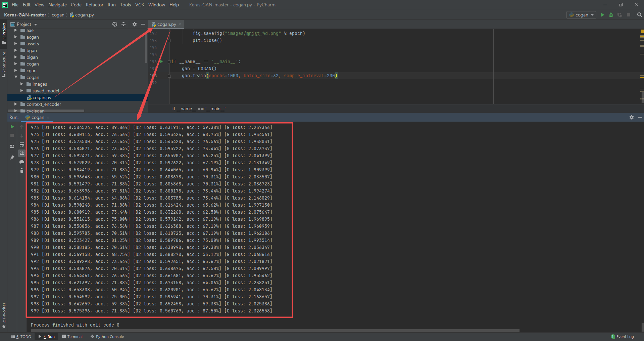Restore layout icon in Run panel

(12, 146)
